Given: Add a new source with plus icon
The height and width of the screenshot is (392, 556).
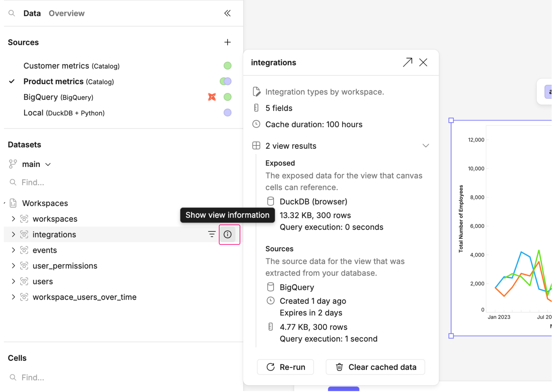Looking at the screenshot, I should (227, 42).
